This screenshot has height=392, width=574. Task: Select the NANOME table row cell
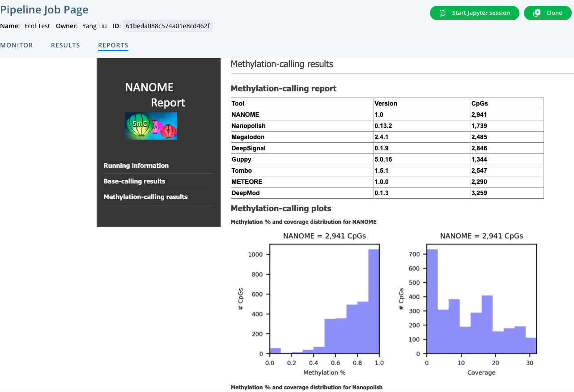pyautogui.click(x=302, y=115)
